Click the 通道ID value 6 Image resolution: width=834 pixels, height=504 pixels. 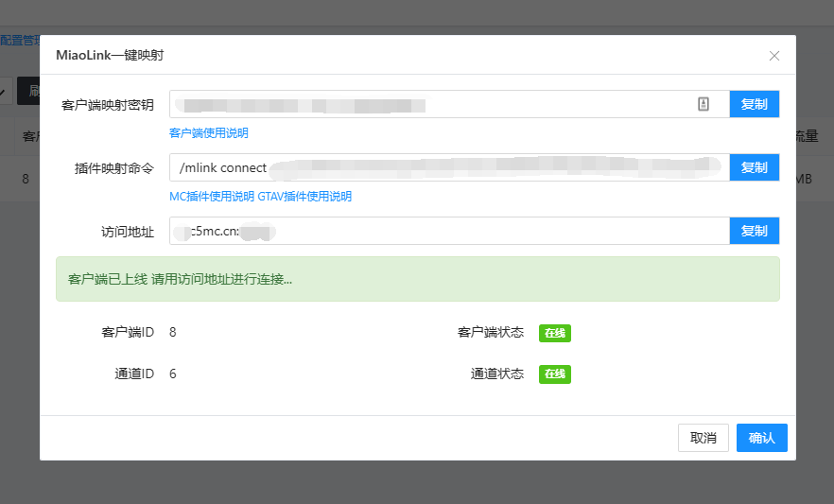tap(172, 374)
